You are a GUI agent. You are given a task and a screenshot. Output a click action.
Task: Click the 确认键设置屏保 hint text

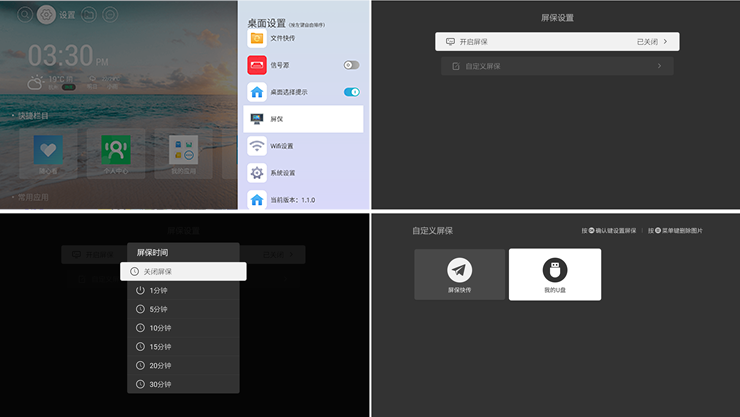615,231
